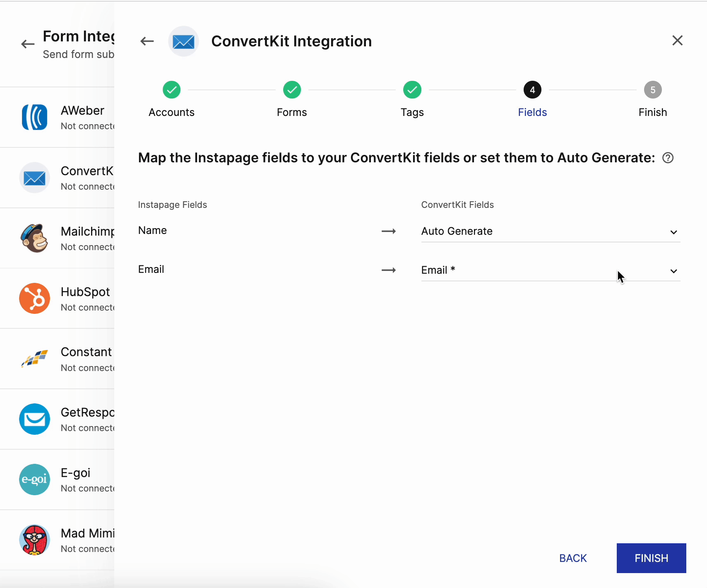Open the E-goi integration
The width and height of the screenshot is (707, 588).
tap(34, 480)
